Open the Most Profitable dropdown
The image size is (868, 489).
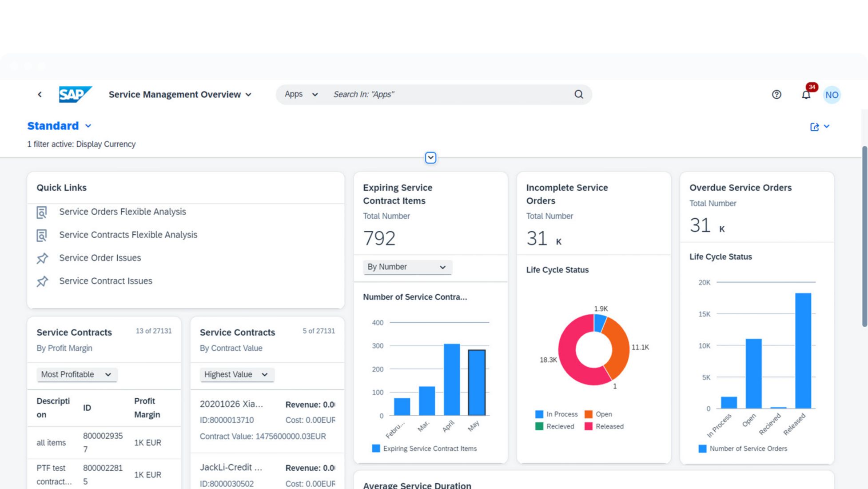point(76,374)
